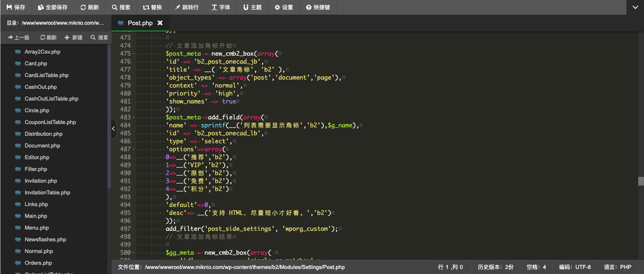Refresh the editor with the 刷新 toolbar button
The width and height of the screenshot is (644, 274).
click(x=89, y=8)
